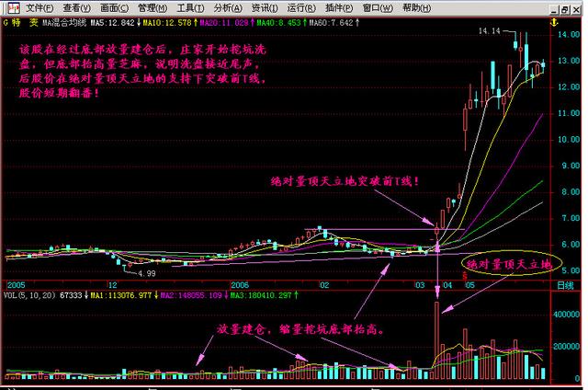Click the MA3:180410.297 volume average label

261,295
